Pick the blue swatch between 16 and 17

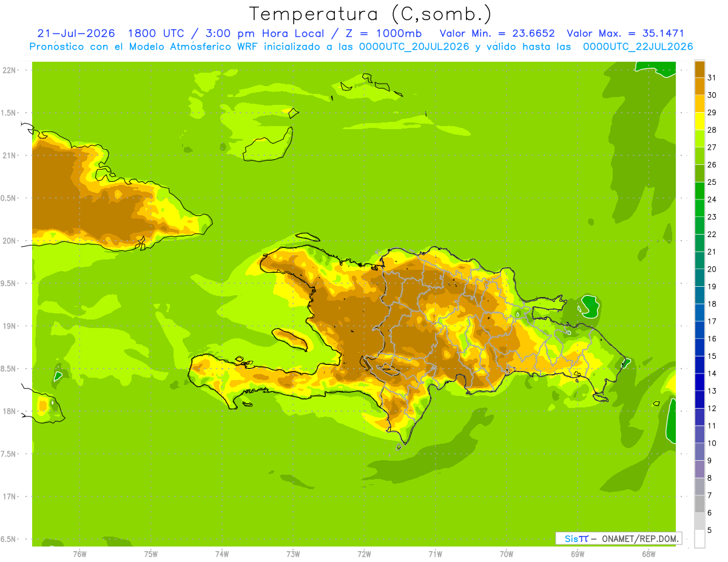pos(699,330)
